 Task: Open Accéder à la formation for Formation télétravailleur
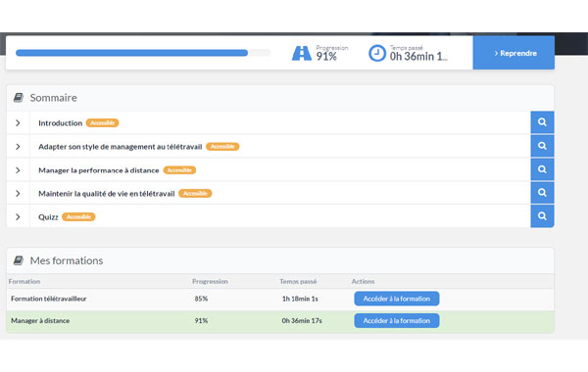tap(396, 299)
